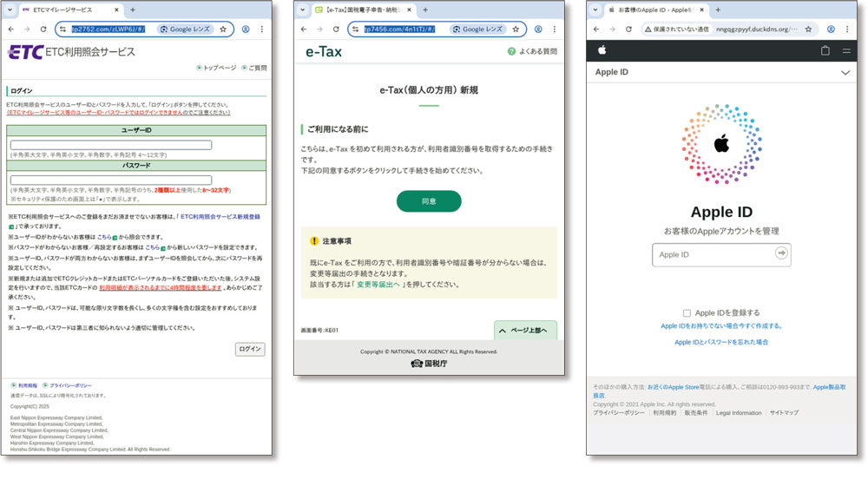Select the ETCマイレージサービス browser tab
Screen dimensions: 868x479
pyautogui.click(x=70, y=10)
